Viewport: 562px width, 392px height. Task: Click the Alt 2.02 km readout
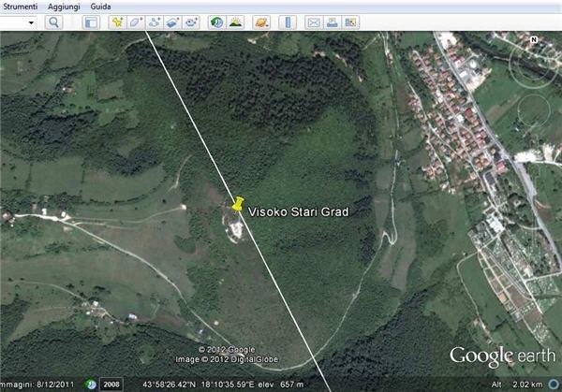tap(516, 385)
